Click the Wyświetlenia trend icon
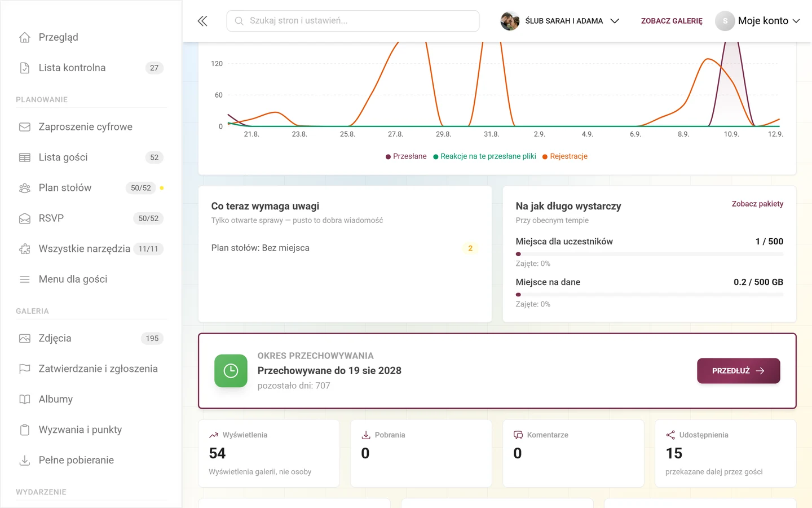 (214, 435)
